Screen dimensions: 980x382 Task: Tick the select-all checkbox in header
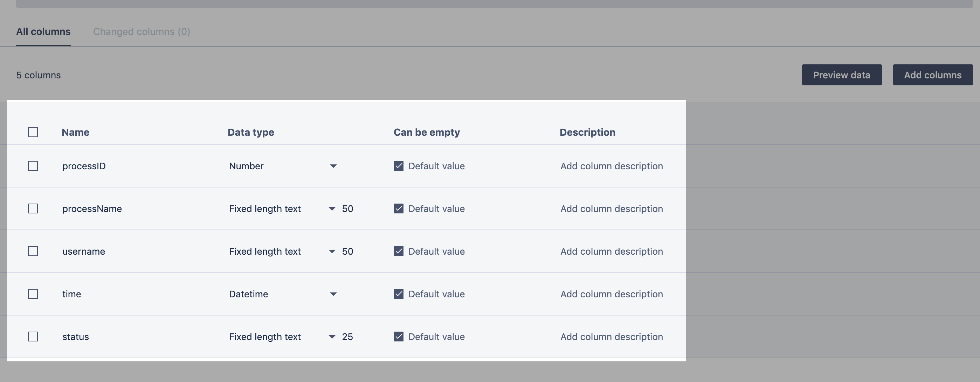tap(33, 132)
